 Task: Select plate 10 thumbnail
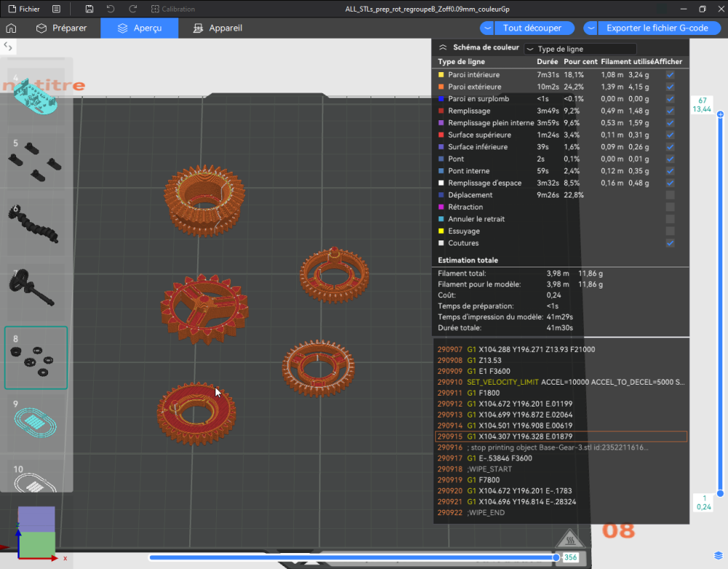[36, 476]
